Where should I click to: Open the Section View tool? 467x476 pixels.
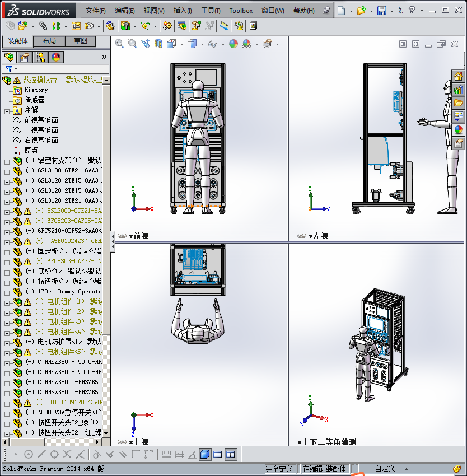click(158, 44)
